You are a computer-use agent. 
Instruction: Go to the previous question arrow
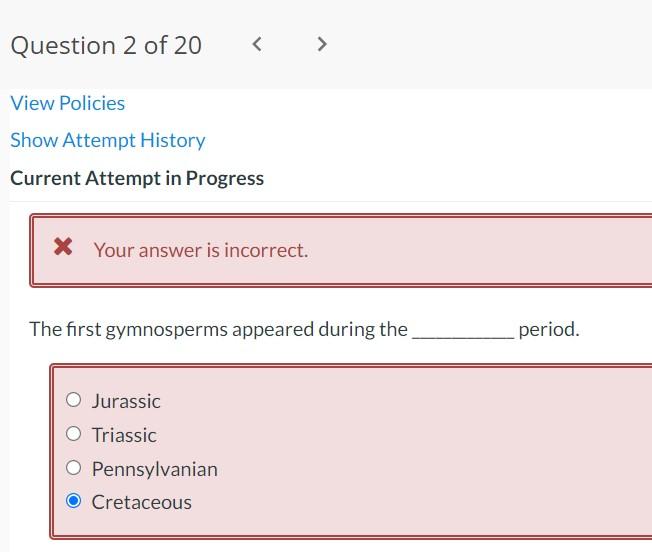pyautogui.click(x=257, y=44)
